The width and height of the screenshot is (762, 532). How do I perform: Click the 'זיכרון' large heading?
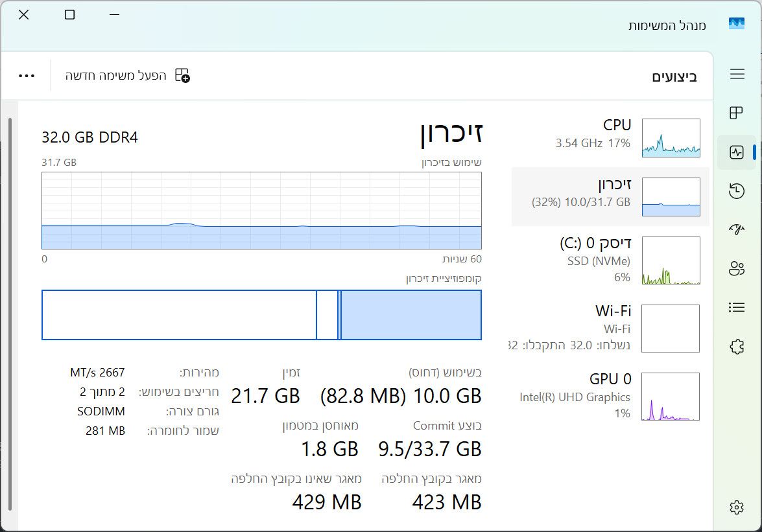pyautogui.click(x=451, y=133)
